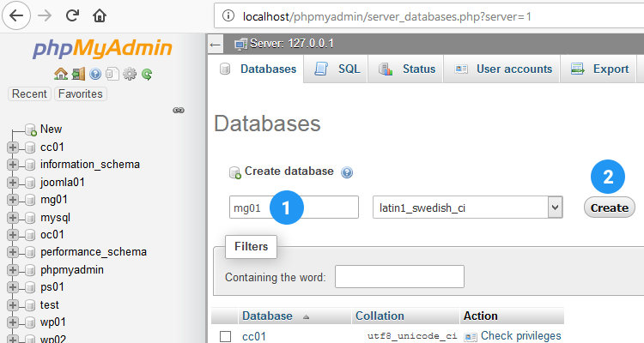
Task: Expand the phpmyadmin database node
Action: click(13, 270)
